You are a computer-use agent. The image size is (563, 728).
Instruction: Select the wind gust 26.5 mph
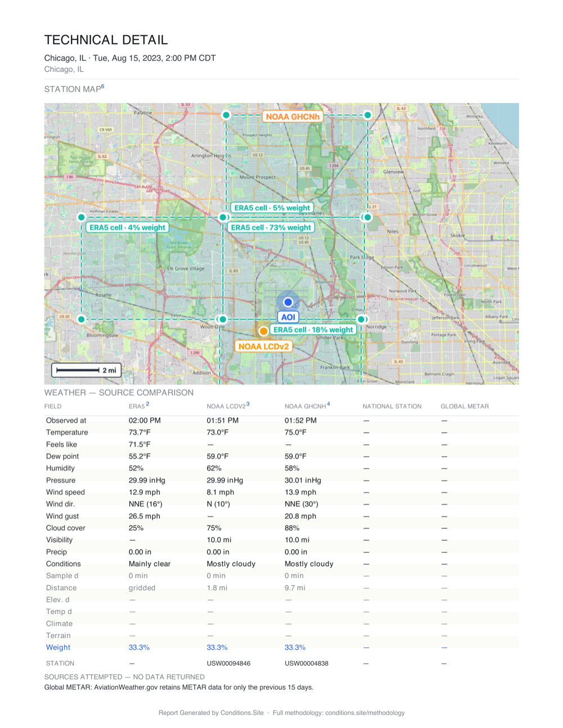pyautogui.click(x=144, y=516)
